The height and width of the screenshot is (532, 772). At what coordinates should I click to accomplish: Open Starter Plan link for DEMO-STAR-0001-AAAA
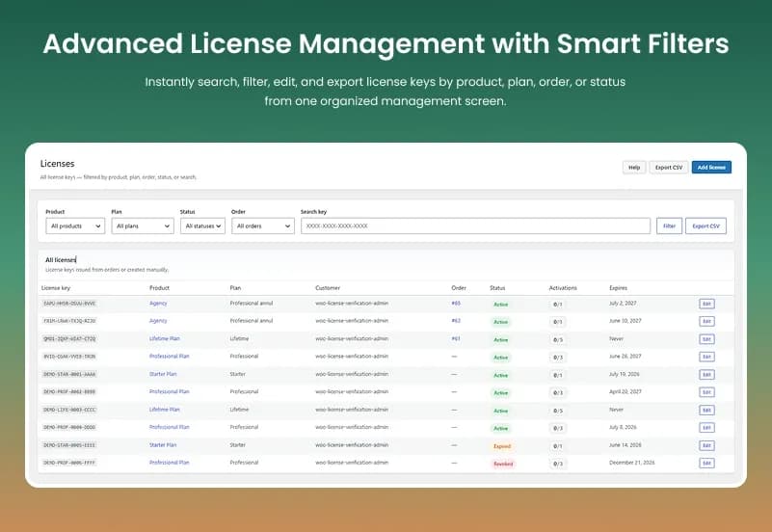click(x=163, y=374)
